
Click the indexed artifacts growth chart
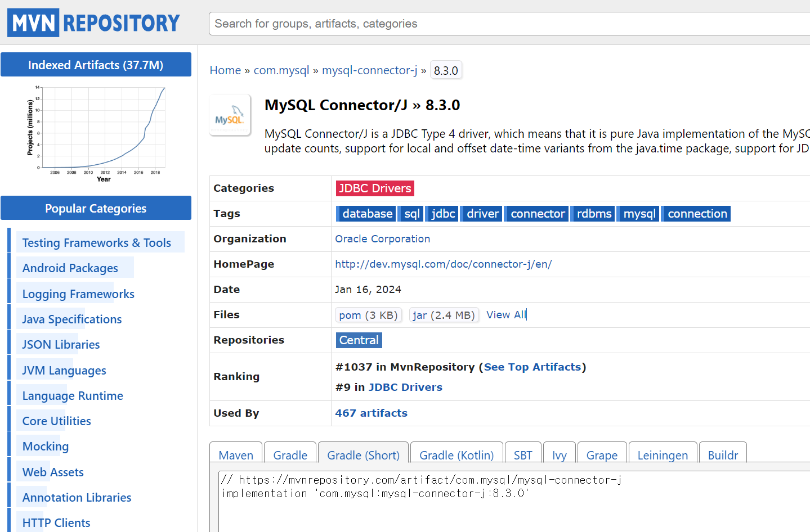[x=96, y=134]
